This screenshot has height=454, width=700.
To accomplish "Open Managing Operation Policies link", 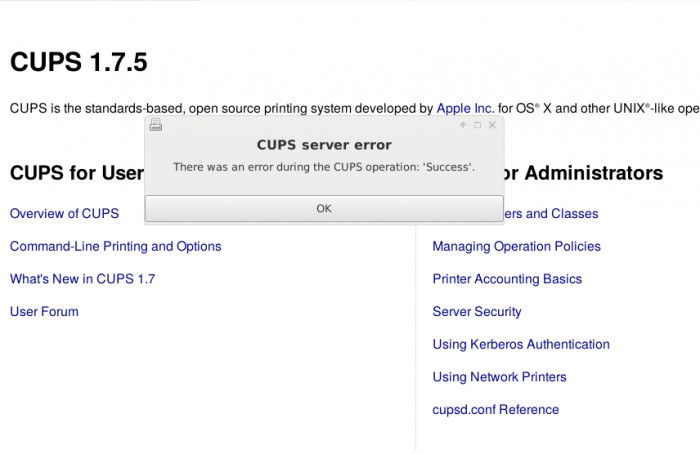I will tap(517, 246).
